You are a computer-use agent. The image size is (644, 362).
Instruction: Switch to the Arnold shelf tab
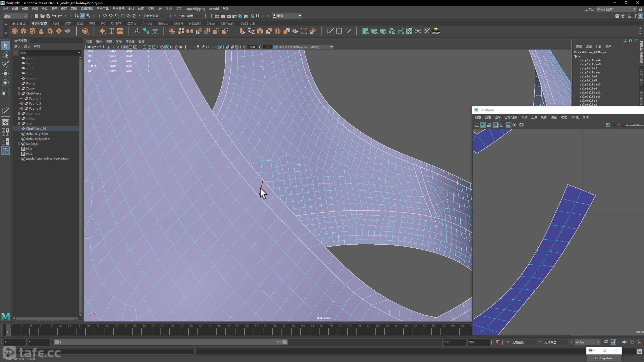[x=147, y=23]
